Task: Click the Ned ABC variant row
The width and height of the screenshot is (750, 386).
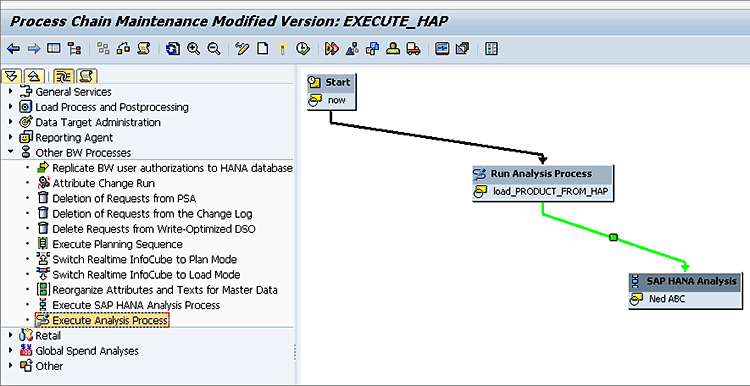Action: tap(686, 299)
